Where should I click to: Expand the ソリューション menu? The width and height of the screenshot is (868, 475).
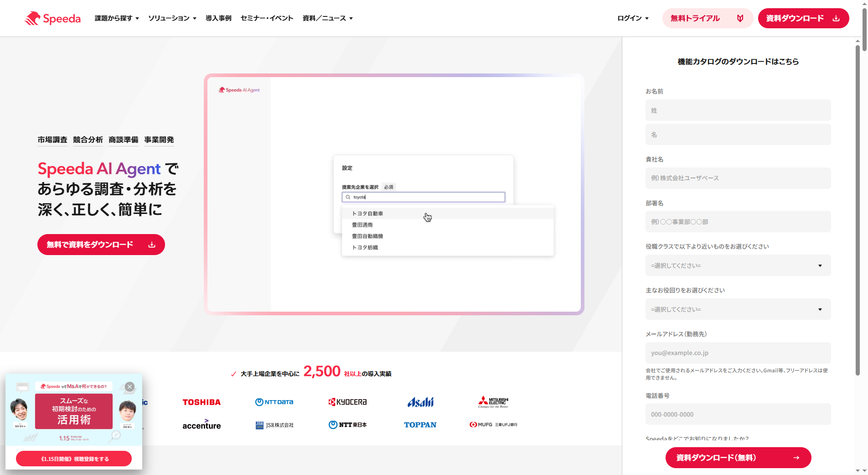click(172, 18)
